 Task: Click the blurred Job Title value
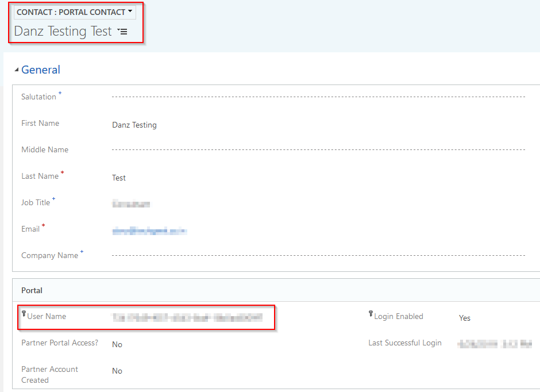point(131,203)
